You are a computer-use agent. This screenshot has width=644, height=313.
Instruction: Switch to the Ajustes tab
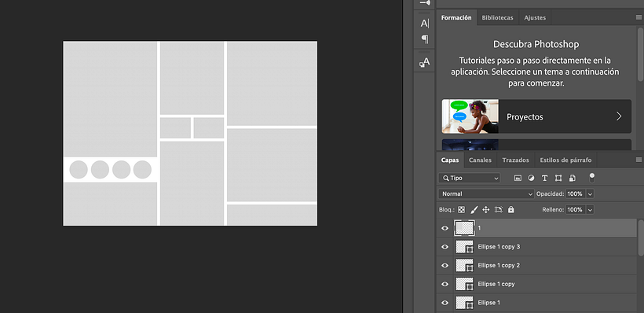pos(535,17)
